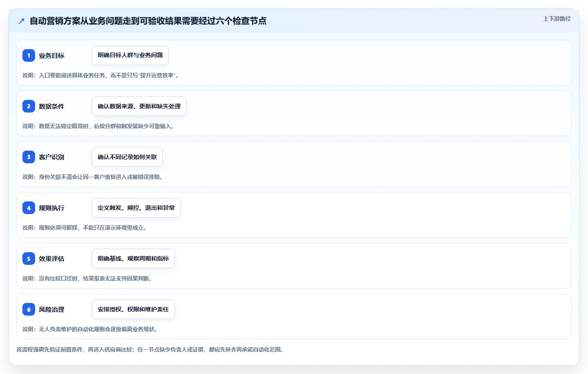Select step badge 1 for 业务目标

[x=29, y=55]
